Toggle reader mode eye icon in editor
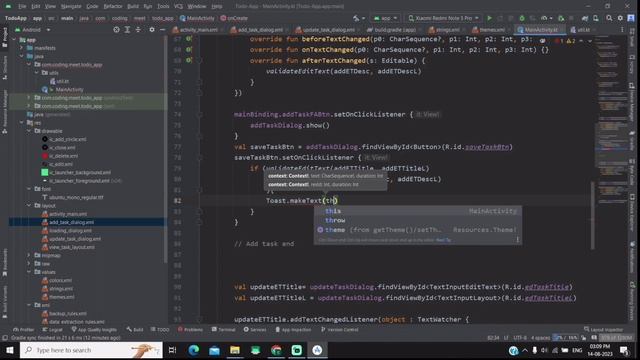This screenshot has height=360, width=640. tap(542, 41)
